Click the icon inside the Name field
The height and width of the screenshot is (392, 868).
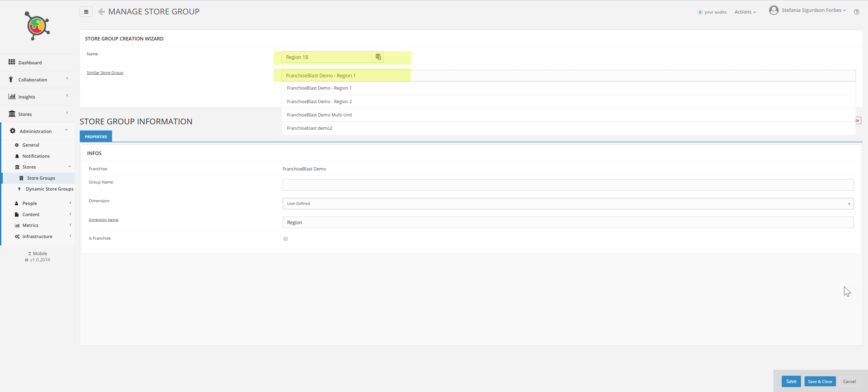[x=378, y=57]
